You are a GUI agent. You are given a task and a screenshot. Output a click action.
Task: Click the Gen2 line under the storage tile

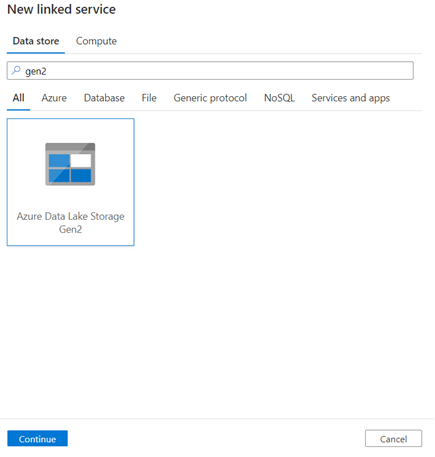pyautogui.click(x=70, y=229)
